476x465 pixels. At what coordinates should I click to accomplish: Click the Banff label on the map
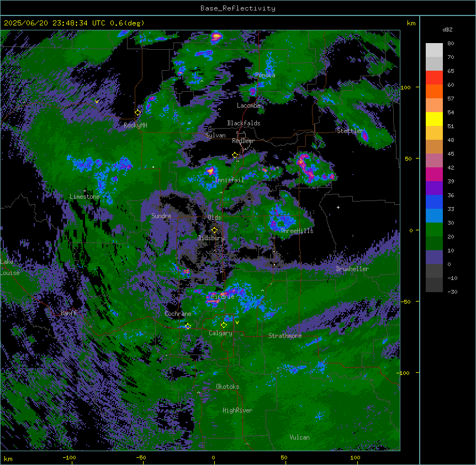point(68,313)
